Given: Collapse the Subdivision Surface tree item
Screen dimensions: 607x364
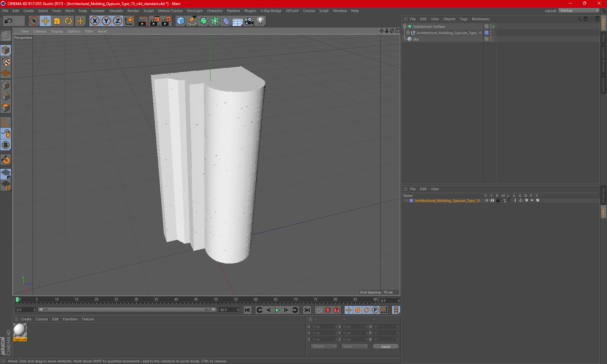Looking at the screenshot, I should click(x=404, y=27).
